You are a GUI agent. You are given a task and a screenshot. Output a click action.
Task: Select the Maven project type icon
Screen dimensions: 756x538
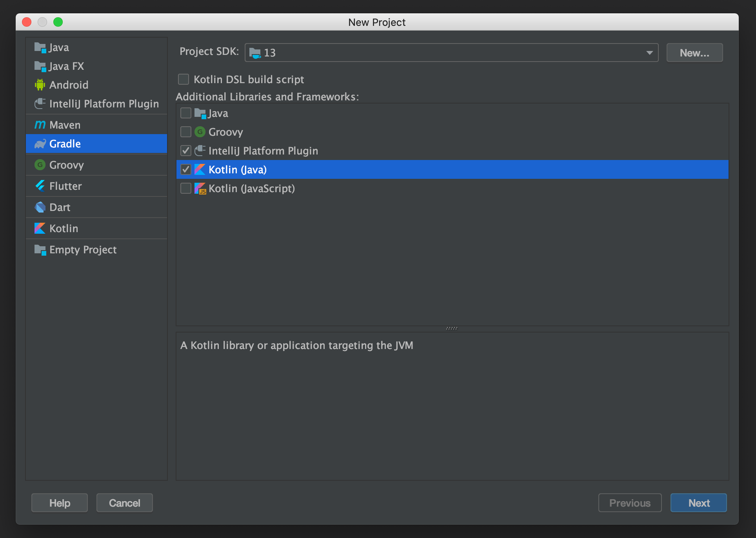tap(40, 125)
